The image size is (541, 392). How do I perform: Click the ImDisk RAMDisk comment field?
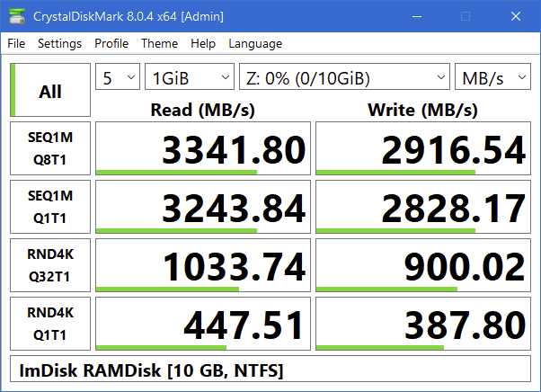[270, 369]
